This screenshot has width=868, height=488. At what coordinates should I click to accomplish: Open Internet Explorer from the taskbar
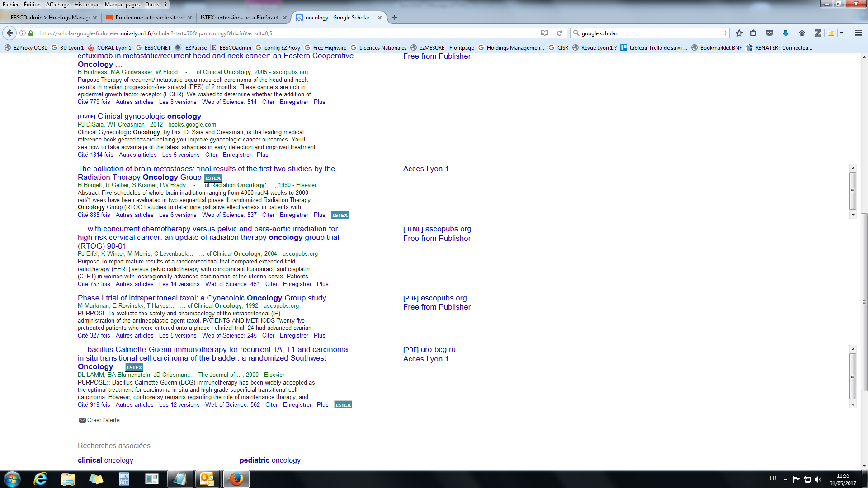40,479
